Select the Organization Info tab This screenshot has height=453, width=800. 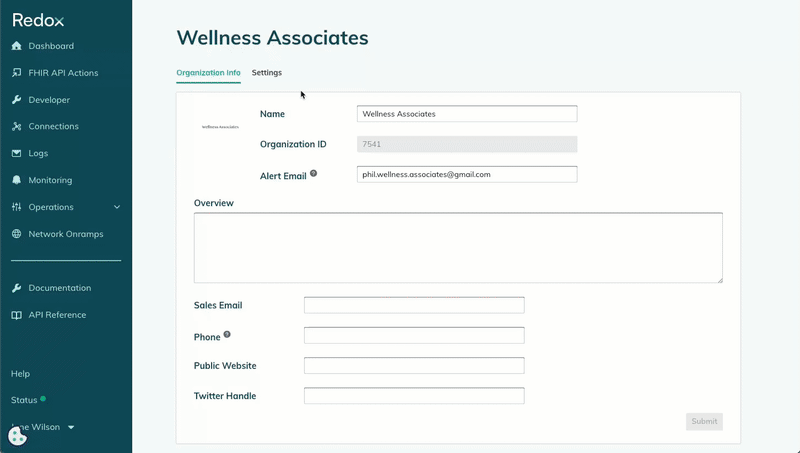click(x=208, y=72)
